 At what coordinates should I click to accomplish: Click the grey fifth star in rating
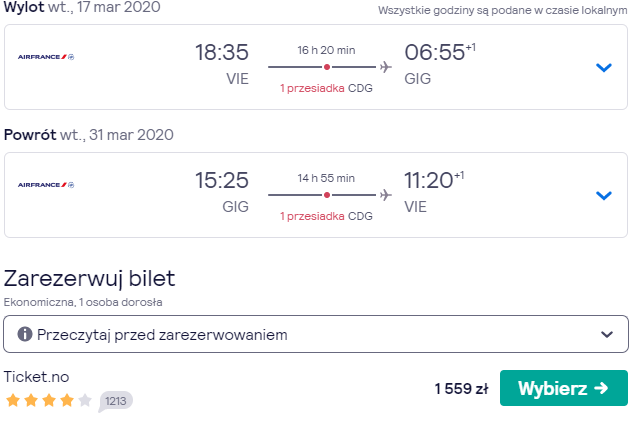(85, 401)
